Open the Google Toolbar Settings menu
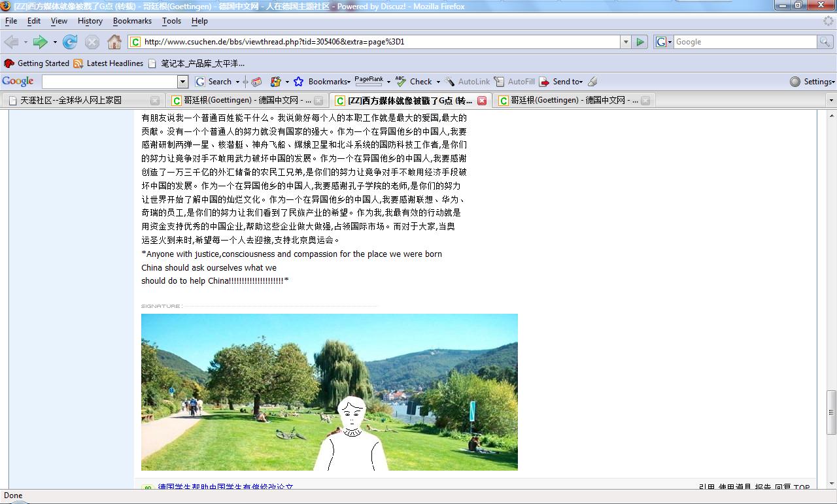This screenshot has height=504, width=837. [x=813, y=82]
